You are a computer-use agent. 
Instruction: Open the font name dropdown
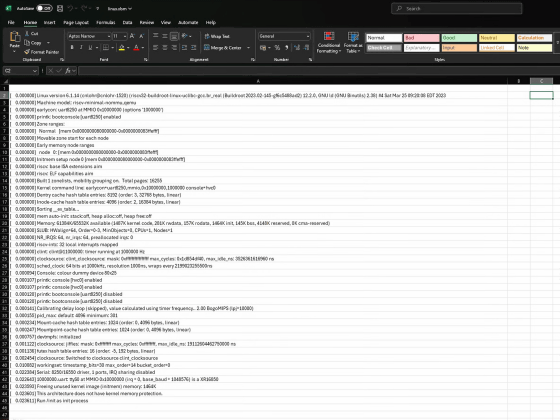pos(109,36)
